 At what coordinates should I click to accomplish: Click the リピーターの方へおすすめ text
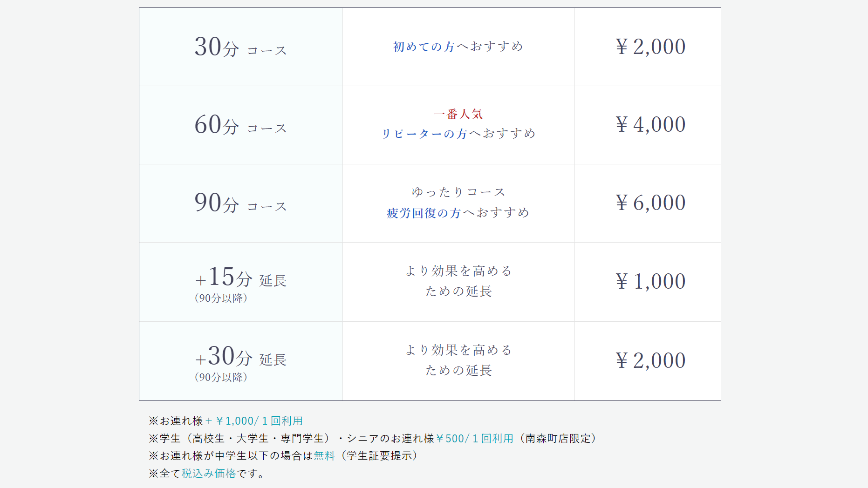click(x=458, y=134)
